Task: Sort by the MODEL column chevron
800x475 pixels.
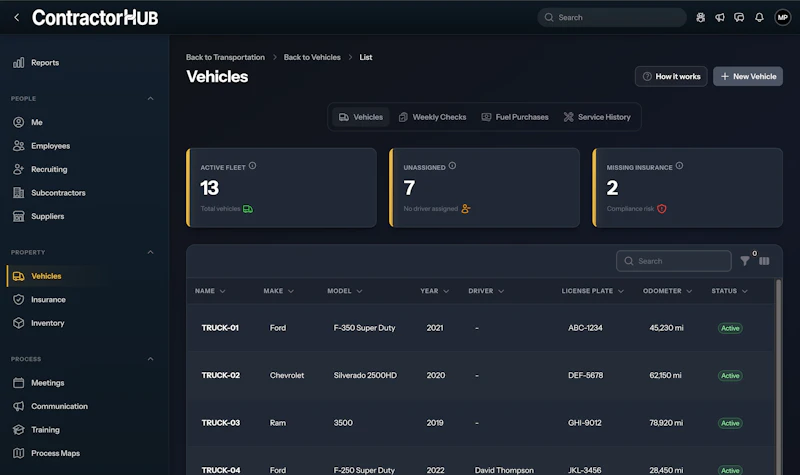Action: 359,291
